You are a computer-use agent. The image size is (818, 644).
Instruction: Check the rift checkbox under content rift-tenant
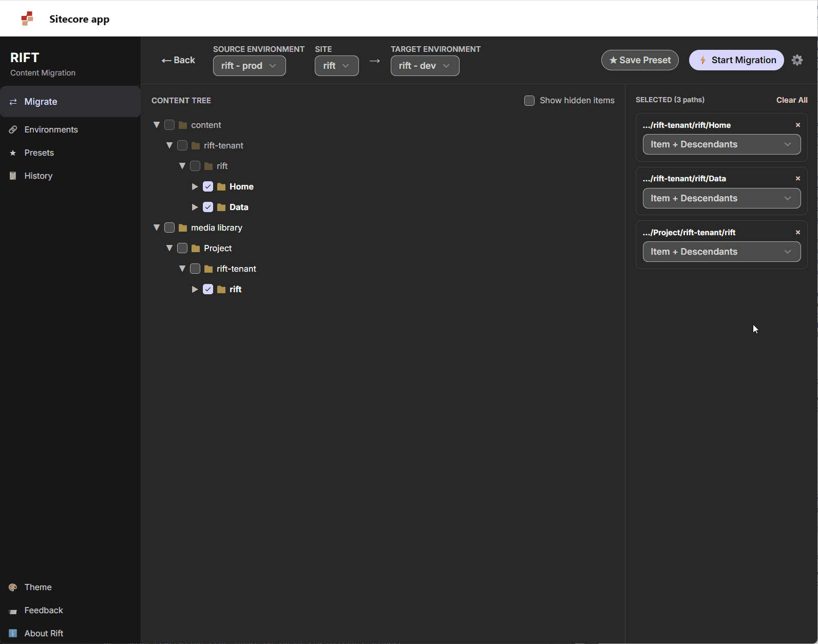click(195, 166)
